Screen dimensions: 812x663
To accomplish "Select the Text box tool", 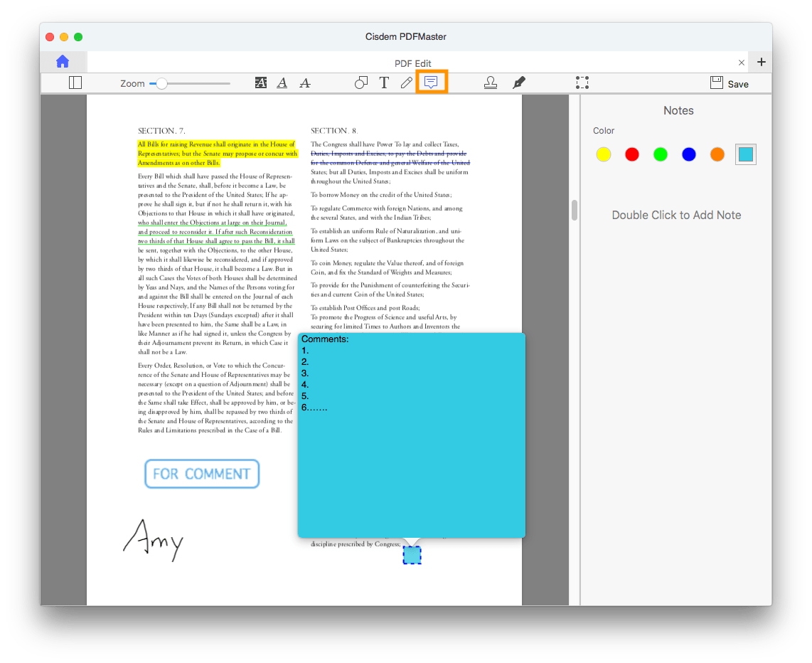I will (x=384, y=83).
